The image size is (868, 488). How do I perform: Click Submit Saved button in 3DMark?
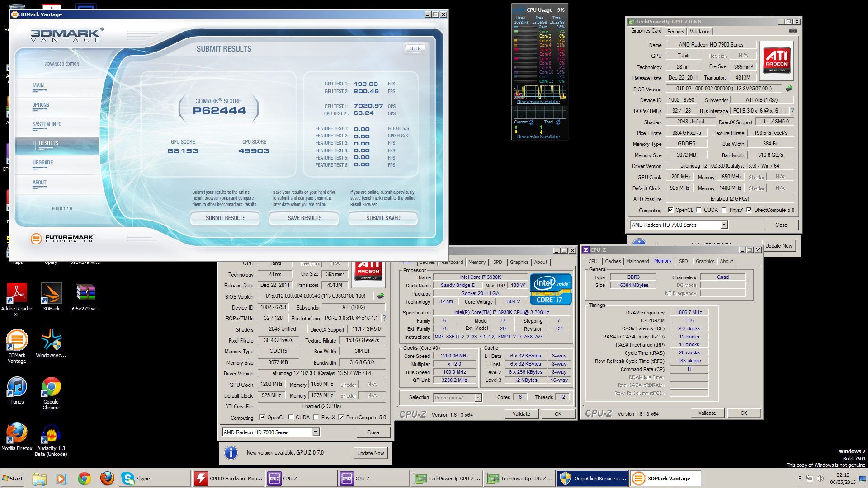pyautogui.click(x=383, y=218)
